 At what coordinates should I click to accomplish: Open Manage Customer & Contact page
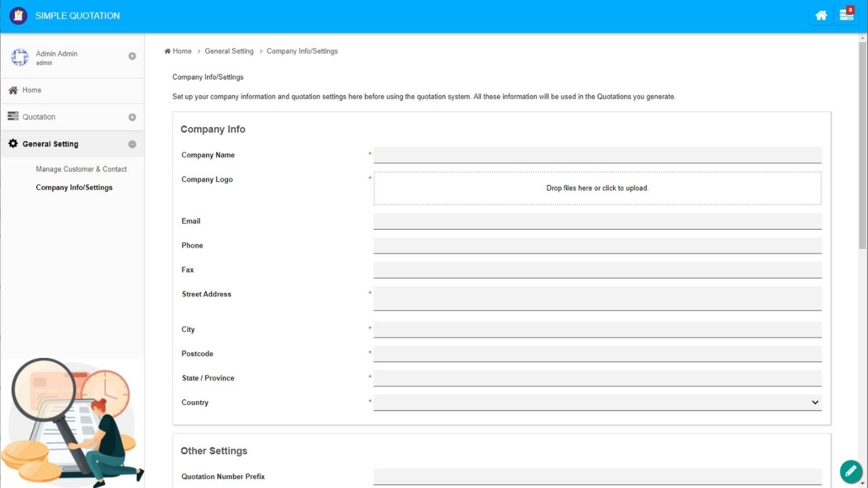point(81,169)
